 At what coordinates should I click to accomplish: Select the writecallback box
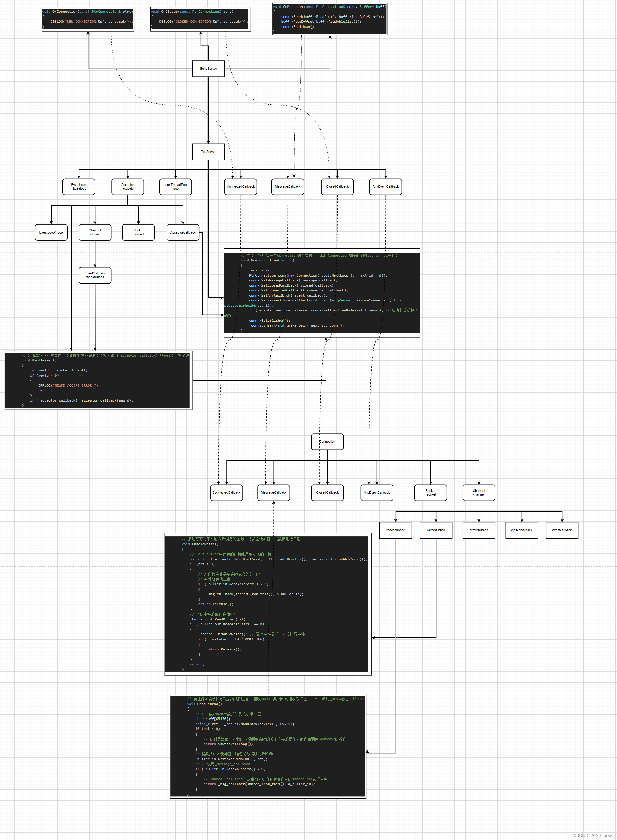click(436, 530)
